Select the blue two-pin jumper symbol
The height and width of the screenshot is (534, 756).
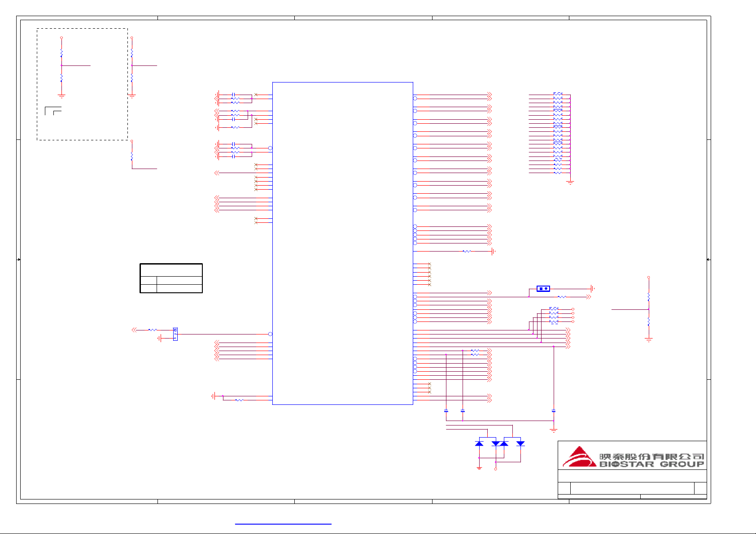point(543,289)
